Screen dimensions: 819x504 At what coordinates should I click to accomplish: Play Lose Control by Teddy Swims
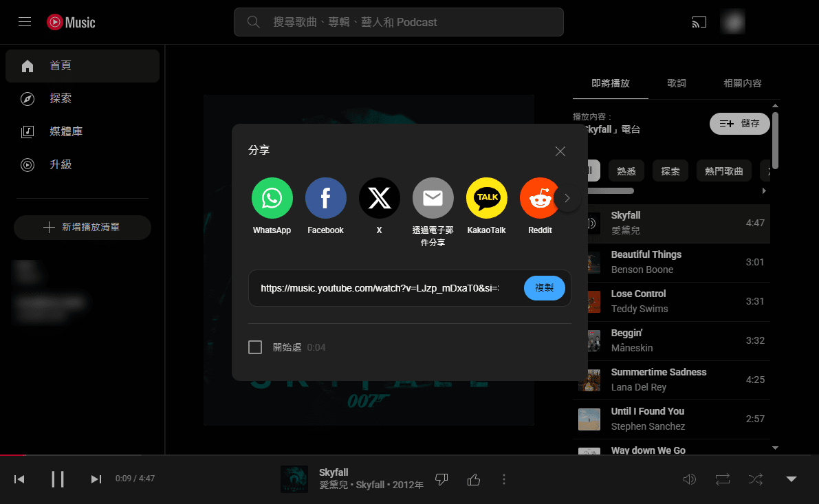click(x=671, y=302)
